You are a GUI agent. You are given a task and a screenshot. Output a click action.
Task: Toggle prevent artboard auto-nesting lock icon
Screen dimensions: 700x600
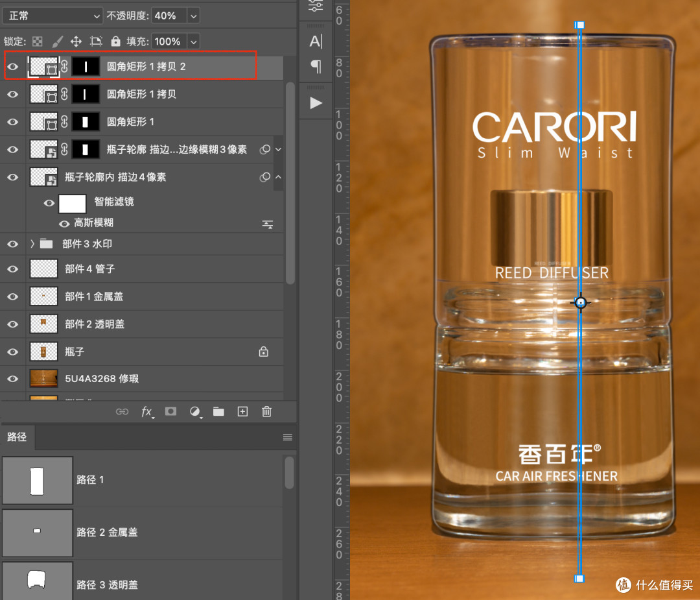tap(95, 42)
